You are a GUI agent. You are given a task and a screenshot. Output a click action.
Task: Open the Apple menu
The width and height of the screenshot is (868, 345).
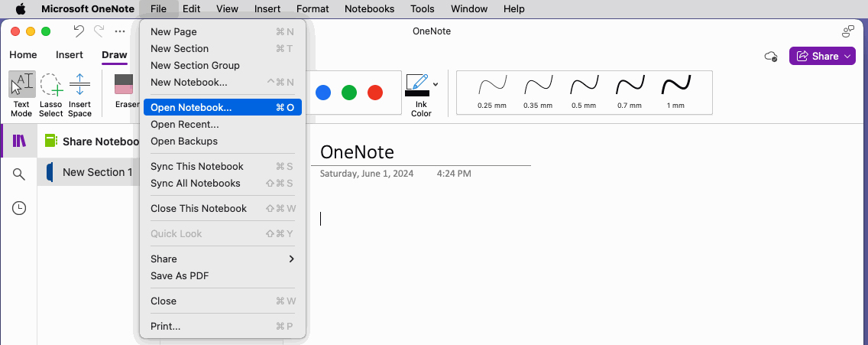21,9
